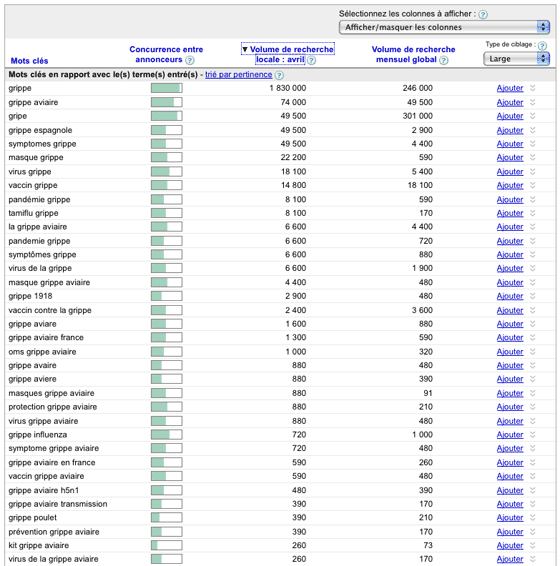Viewport: 560px width, 566px height.
Task: Click the double-chevron icon in the 'grippe' row
Action: click(533, 88)
